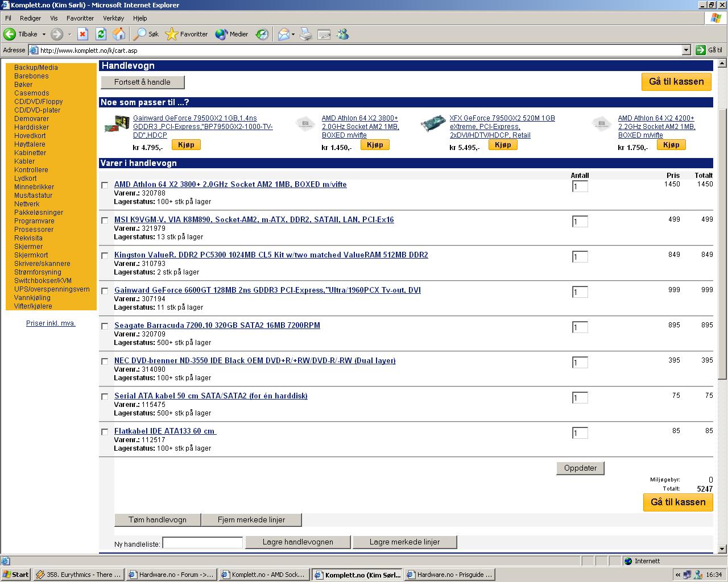Open Seagate Barracuda 7200.10 product link
This screenshot has width=728, height=582.
(217, 325)
